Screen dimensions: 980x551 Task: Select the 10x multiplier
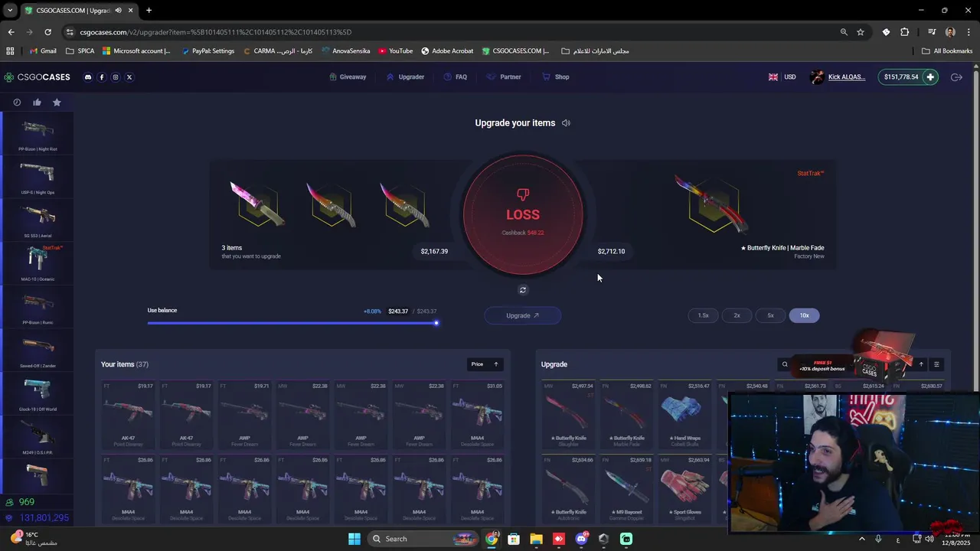coord(804,315)
